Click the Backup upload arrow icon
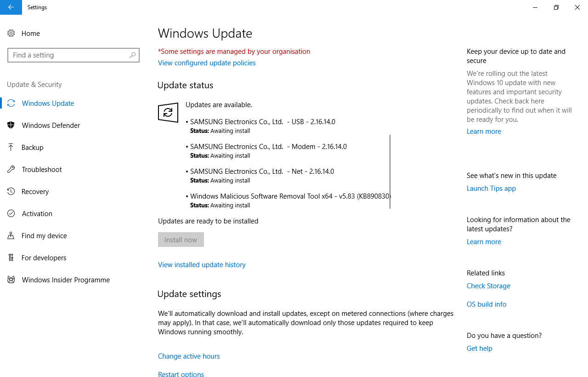The height and width of the screenshot is (377, 588). 11,148
